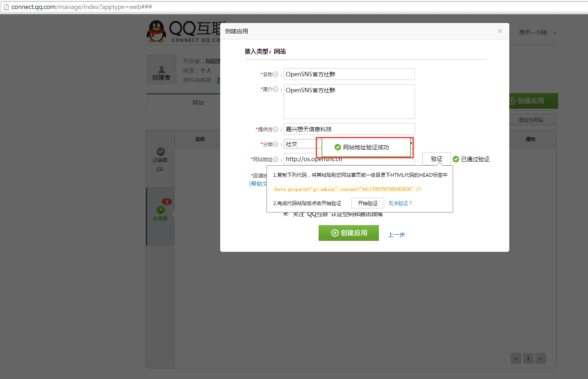Open the 无法验证？ link

point(400,203)
